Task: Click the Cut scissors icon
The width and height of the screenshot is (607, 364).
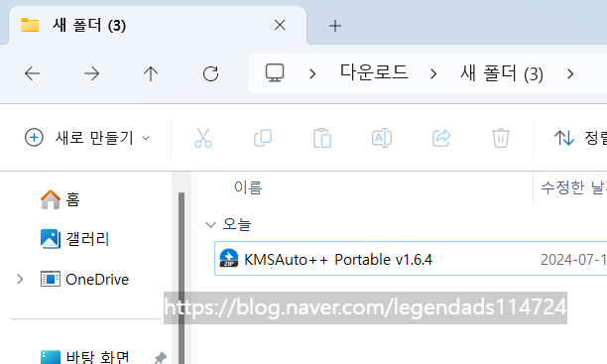Action: (203, 138)
